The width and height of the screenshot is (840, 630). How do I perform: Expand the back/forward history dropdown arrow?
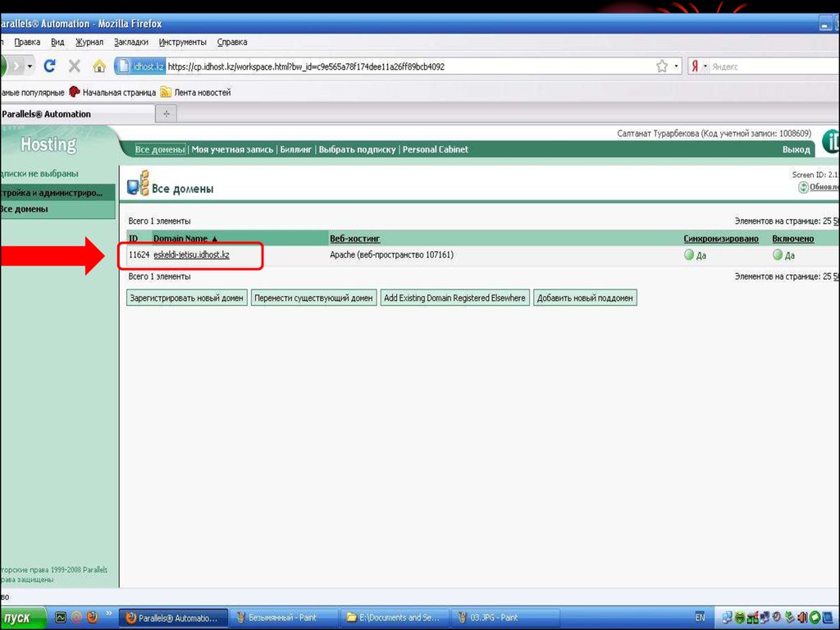[30, 66]
